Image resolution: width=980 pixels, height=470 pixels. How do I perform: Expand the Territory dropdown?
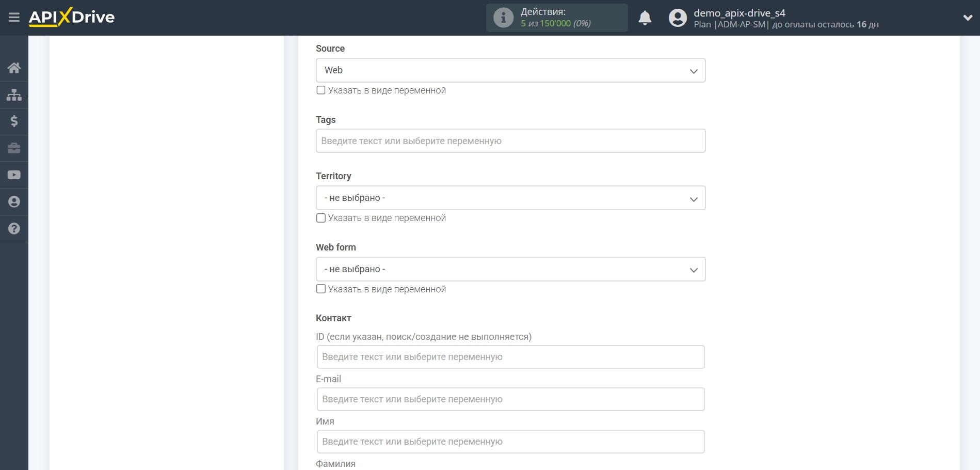coord(510,198)
